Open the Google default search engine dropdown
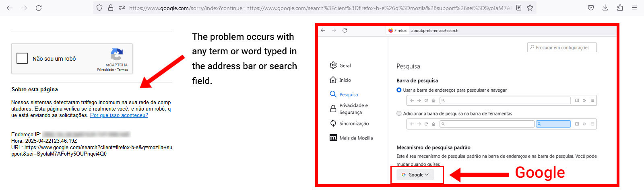This screenshot has height=195, width=644. click(415, 174)
